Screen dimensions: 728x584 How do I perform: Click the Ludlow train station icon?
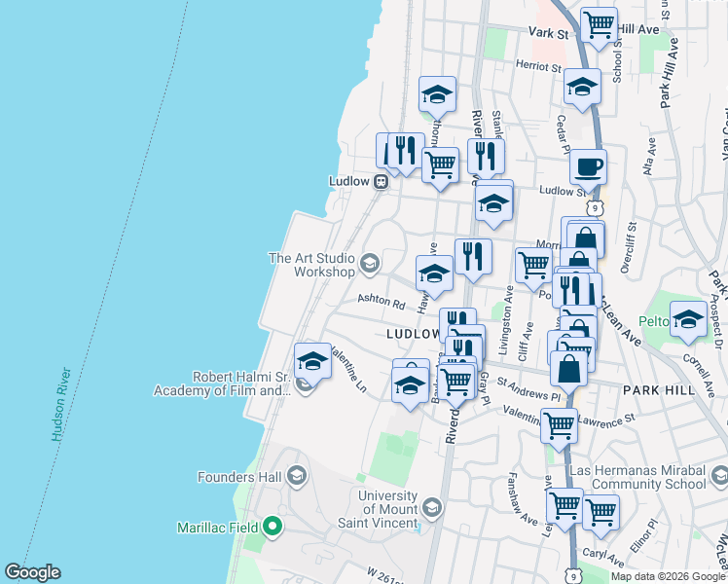(382, 181)
